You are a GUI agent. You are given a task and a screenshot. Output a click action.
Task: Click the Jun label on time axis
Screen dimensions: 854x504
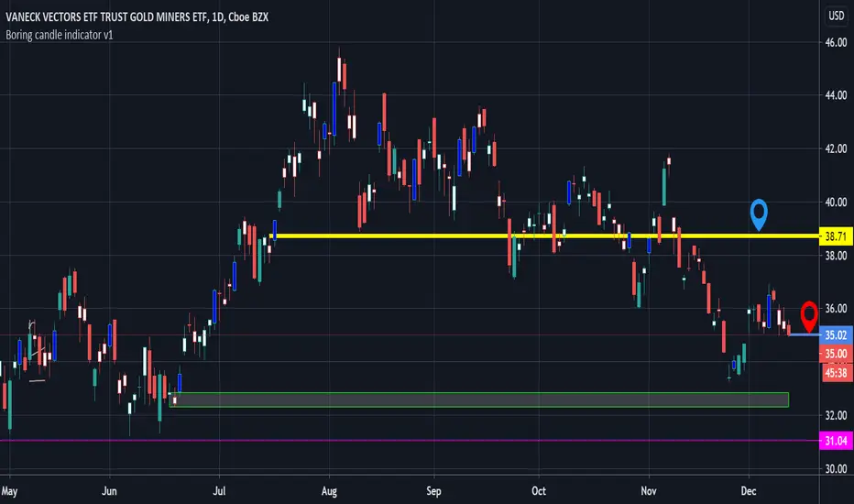coord(109,491)
